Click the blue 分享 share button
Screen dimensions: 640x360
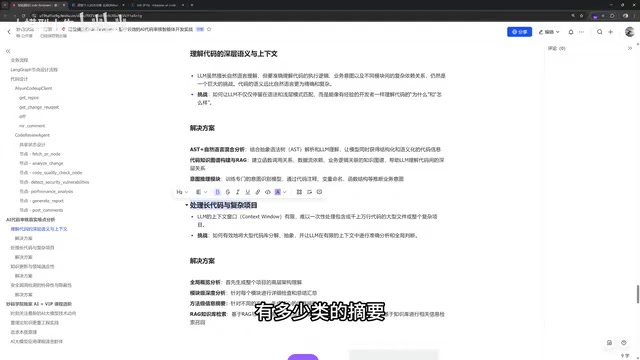click(519, 32)
